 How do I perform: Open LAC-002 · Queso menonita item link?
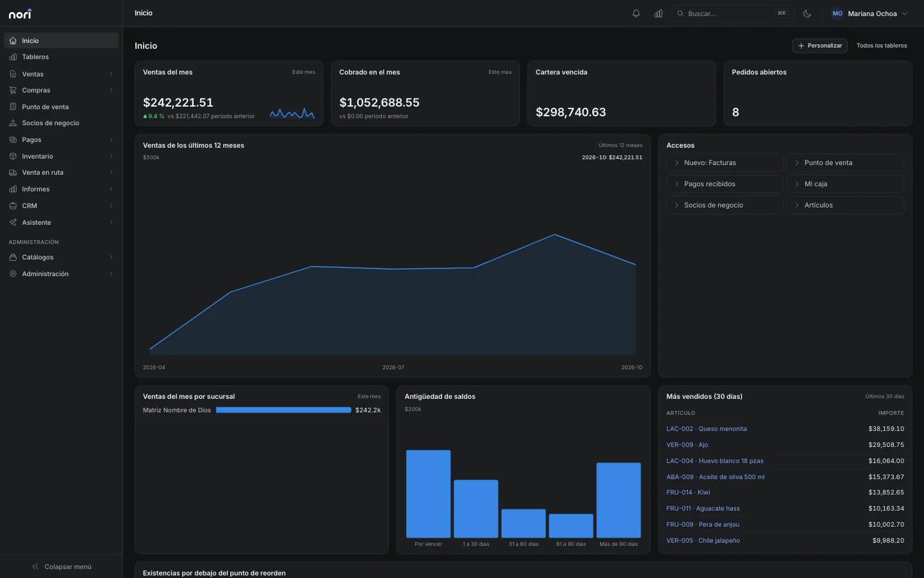tap(706, 429)
